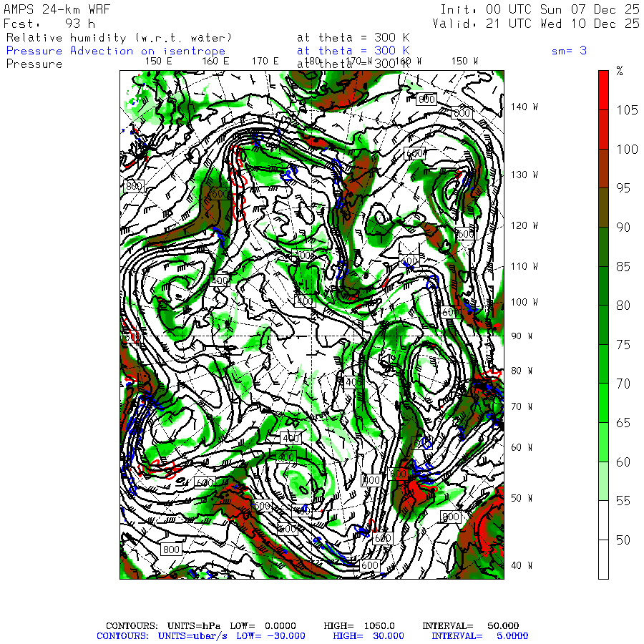Image resolution: width=644 pixels, height=644 pixels.
Task: Pick the green colorbar segment between 70 and 75
Action: pyautogui.click(x=603, y=364)
